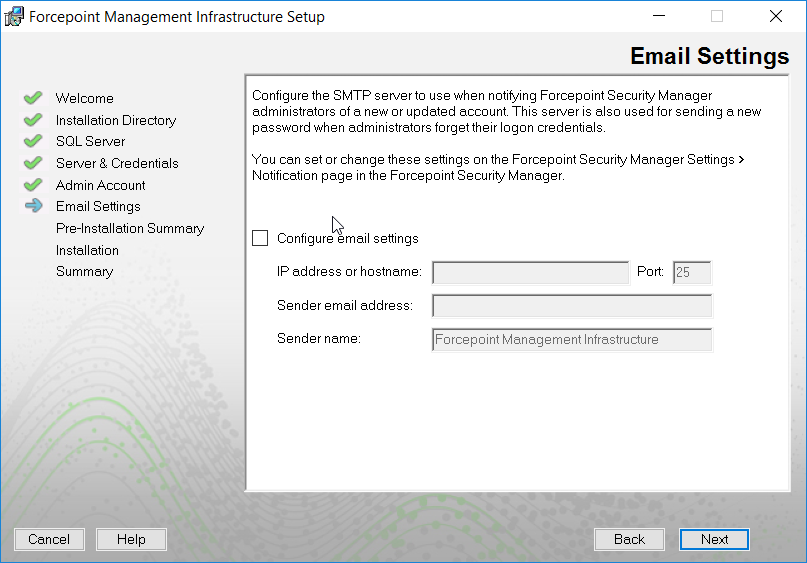Screen dimensions: 807x563
Task: Click the Forcepoint installer icon in title bar
Action: [x=14, y=16]
